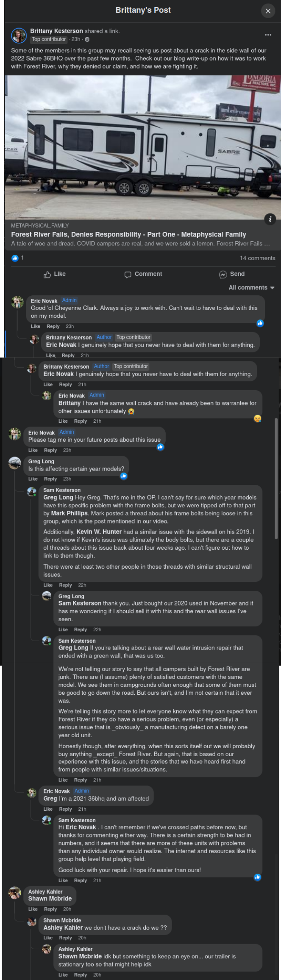Image resolution: width=281 pixels, height=980 pixels.
Task: Open the 14 comments count link
Action: [x=257, y=258]
